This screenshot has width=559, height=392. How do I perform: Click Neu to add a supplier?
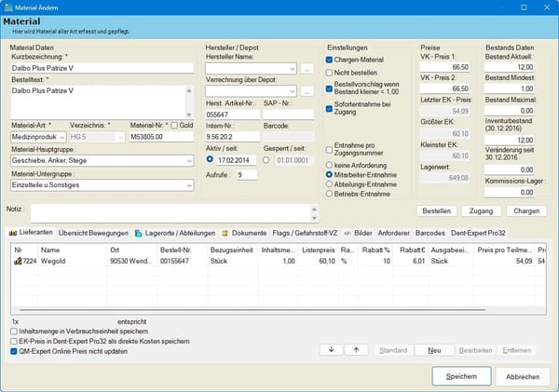click(x=434, y=350)
